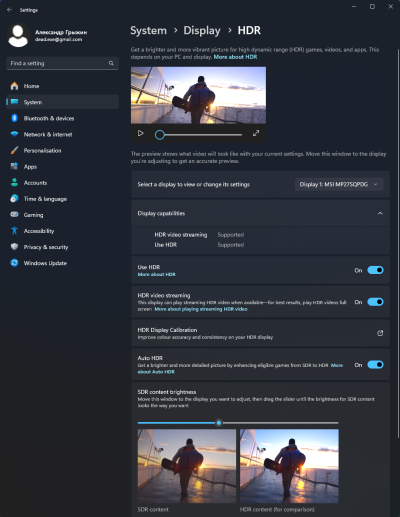Disable the HDR video streaming switch
Viewport: 400px width, 517px height.
tap(375, 302)
